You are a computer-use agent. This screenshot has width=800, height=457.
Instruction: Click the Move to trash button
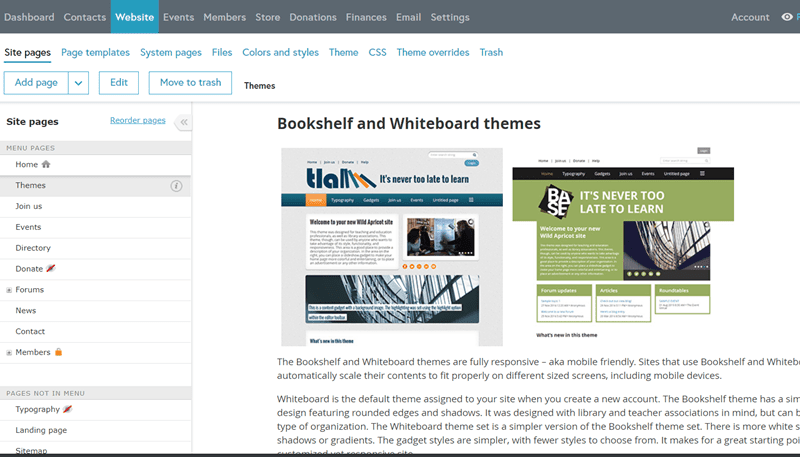pos(190,83)
